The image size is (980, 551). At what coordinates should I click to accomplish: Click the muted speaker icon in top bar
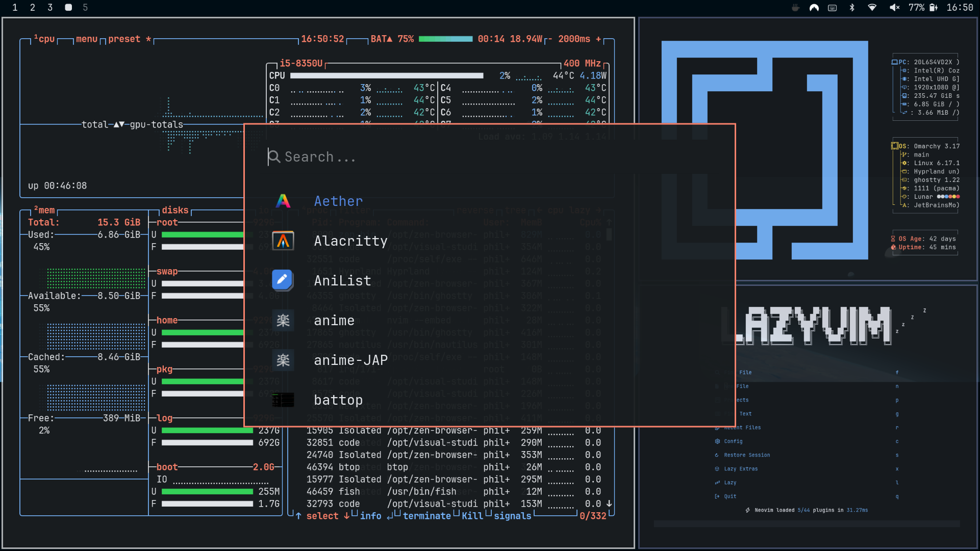(894, 8)
